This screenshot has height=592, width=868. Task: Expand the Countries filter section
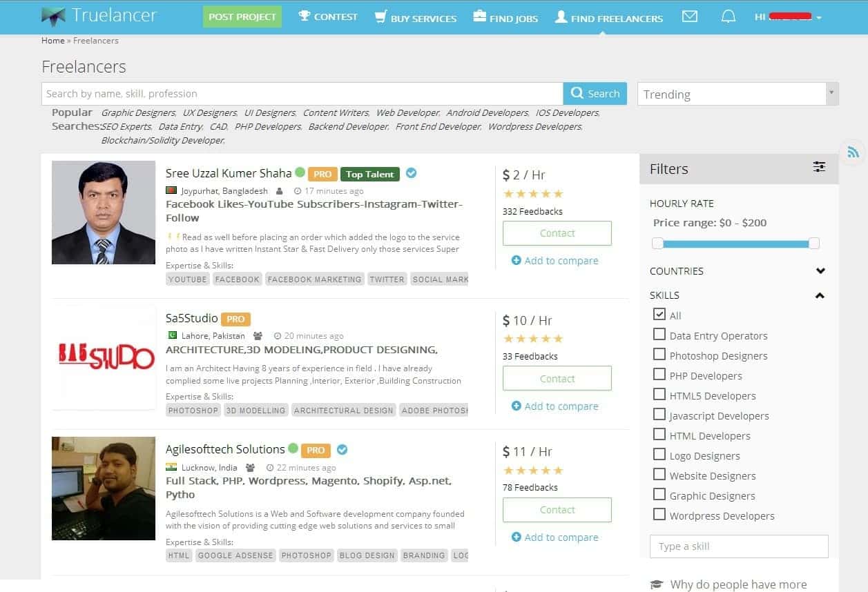pyautogui.click(x=820, y=271)
